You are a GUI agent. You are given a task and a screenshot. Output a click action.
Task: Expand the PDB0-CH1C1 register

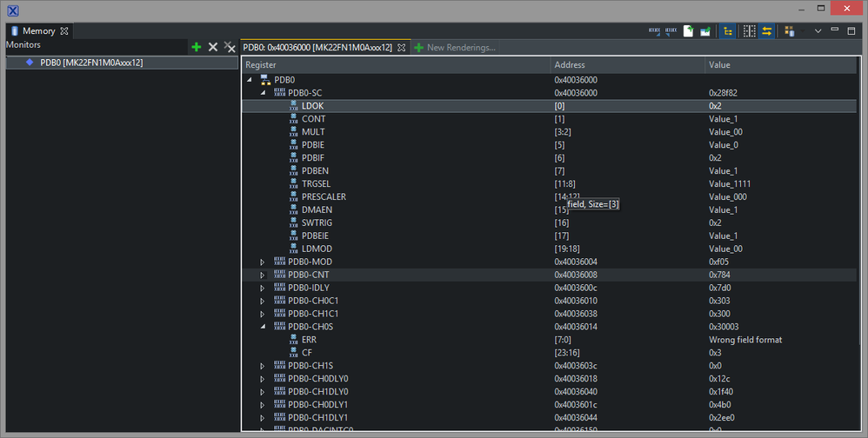pos(263,314)
